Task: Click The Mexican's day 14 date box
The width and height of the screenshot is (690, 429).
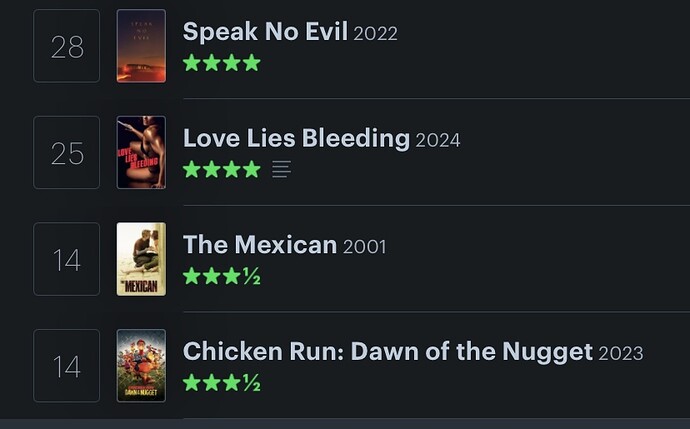Action: pyautogui.click(x=66, y=259)
